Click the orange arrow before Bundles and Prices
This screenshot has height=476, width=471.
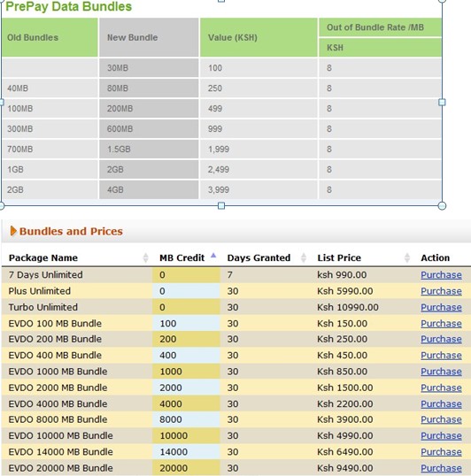point(13,231)
